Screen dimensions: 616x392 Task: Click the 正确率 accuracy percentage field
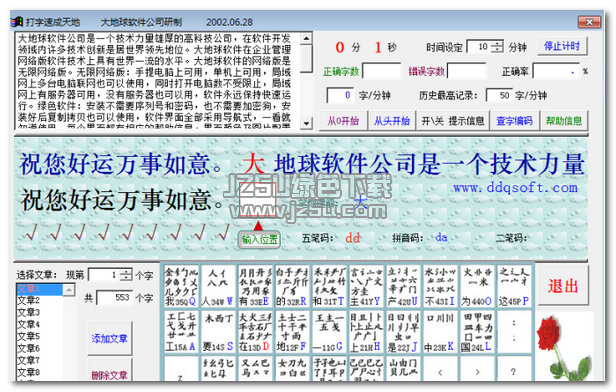click(556, 71)
